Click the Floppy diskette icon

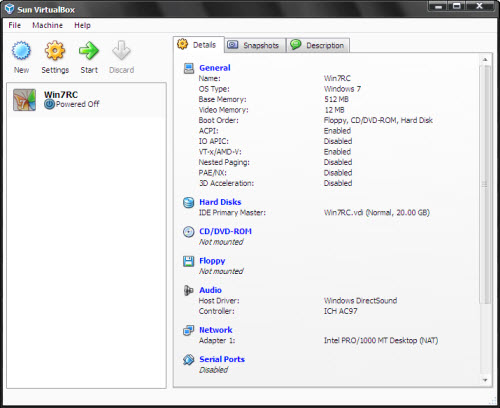(189, 261)
